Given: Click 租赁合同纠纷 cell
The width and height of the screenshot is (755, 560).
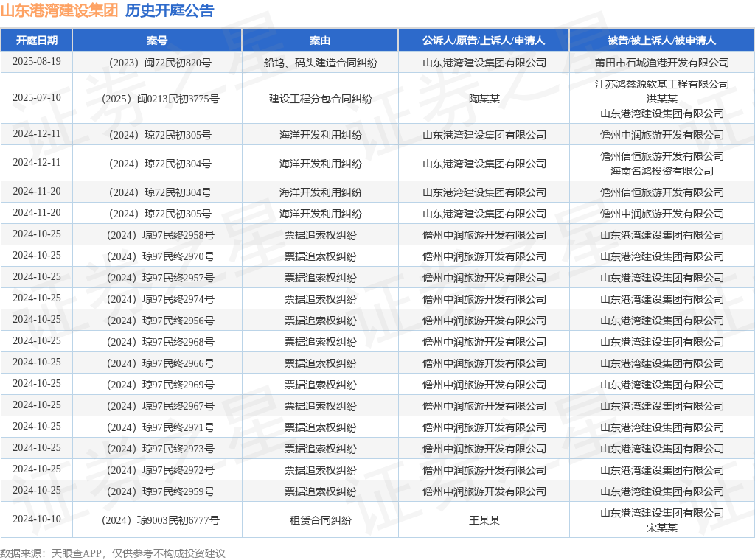Looking at the screenshot, I should [x=320, y=520].
